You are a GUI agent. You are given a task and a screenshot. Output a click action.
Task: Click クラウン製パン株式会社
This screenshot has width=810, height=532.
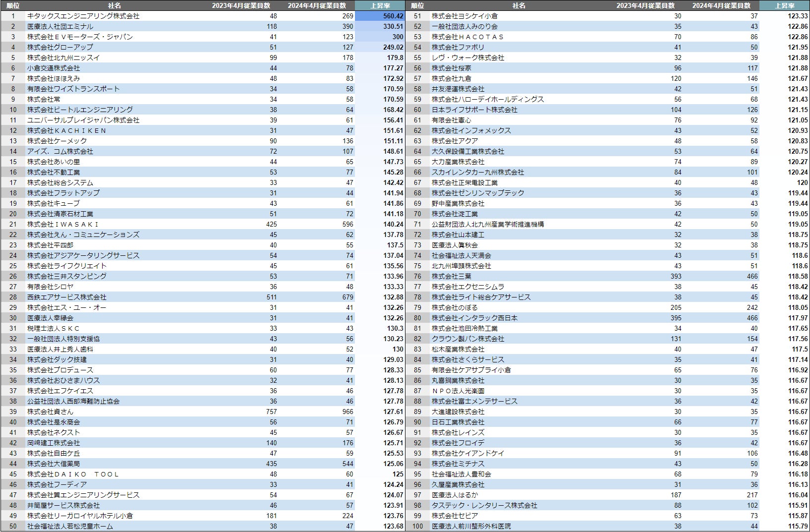click(468, 339)
